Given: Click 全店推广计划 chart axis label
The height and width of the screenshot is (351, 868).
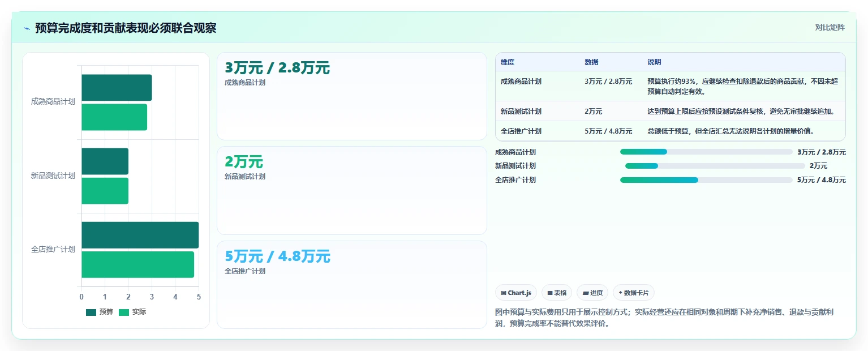Looking at the screenshot, I should (53, 249).
